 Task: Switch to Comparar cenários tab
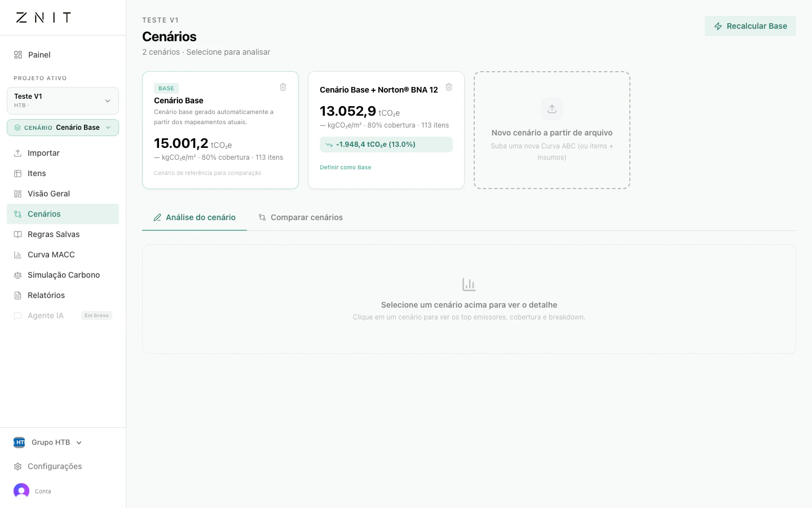click(301, 217)
